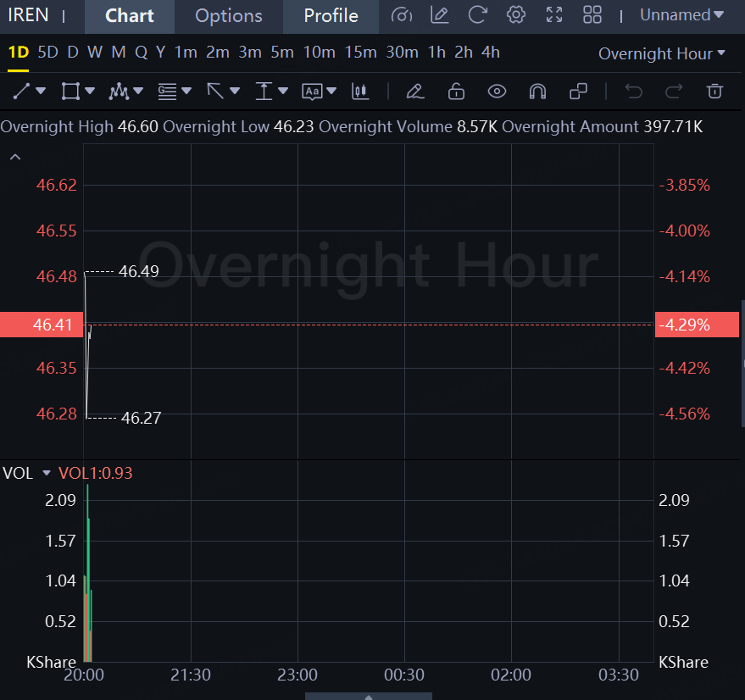Select the 5m interval
This screenshot has width=745, height=700.
(282, 53)
